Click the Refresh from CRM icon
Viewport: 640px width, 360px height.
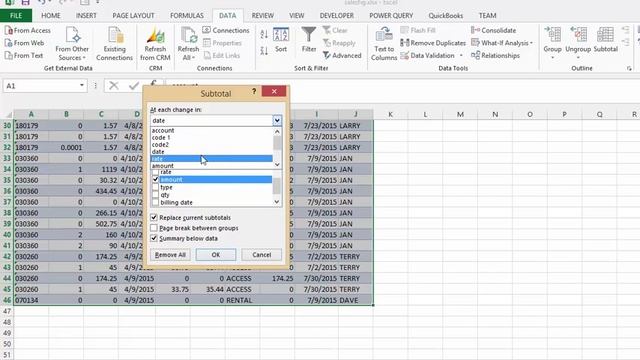click(155, 44)
